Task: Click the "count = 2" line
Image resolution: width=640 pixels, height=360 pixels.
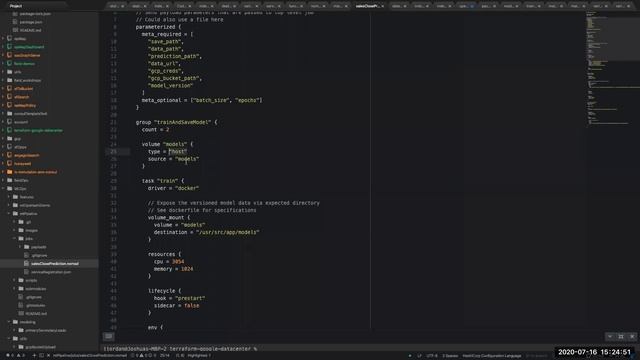Action: 155,130
